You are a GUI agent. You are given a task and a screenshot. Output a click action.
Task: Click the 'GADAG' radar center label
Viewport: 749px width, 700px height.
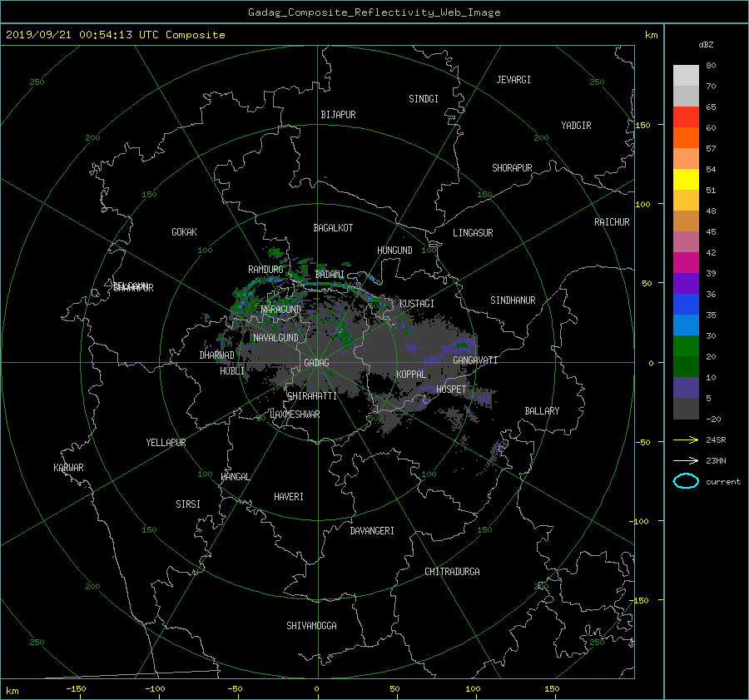pyautogui.click(x=316, y=363)
